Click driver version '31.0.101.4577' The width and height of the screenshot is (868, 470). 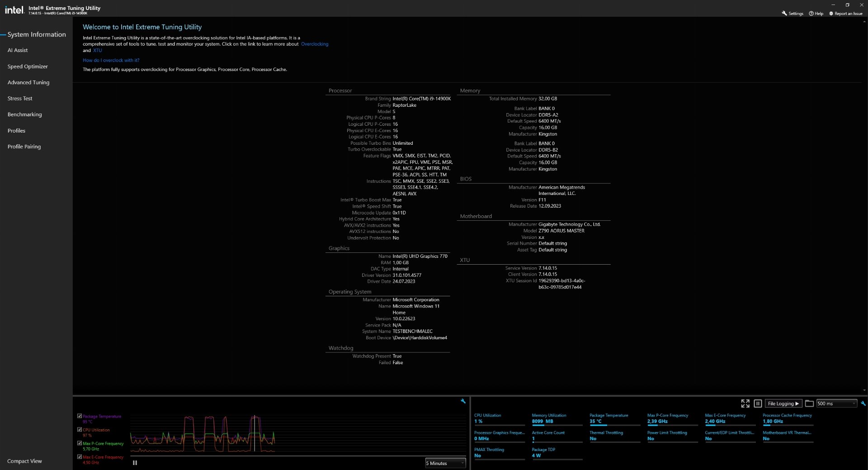407,275
